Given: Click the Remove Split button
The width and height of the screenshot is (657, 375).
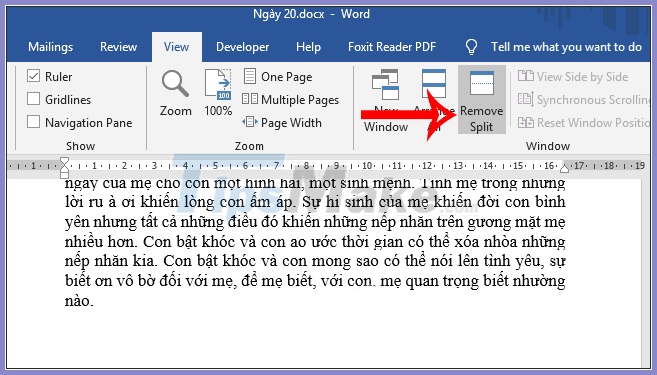Looking at the screenshot, I should tap(481, 100).
